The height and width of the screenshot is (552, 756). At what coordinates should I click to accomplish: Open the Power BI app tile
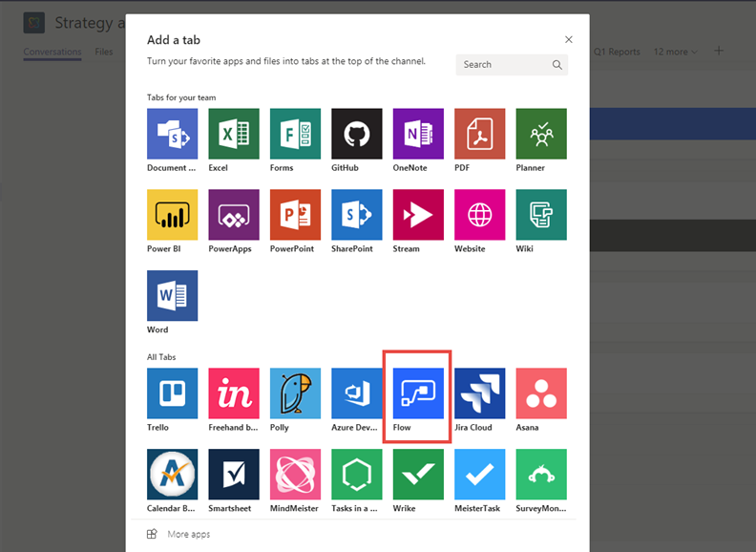172,215
